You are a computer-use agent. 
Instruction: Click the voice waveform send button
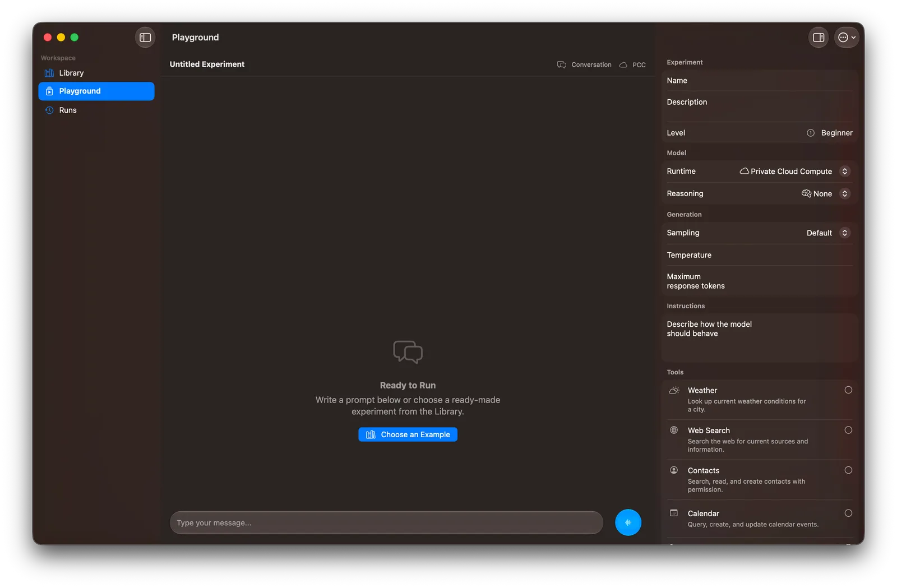628,522
